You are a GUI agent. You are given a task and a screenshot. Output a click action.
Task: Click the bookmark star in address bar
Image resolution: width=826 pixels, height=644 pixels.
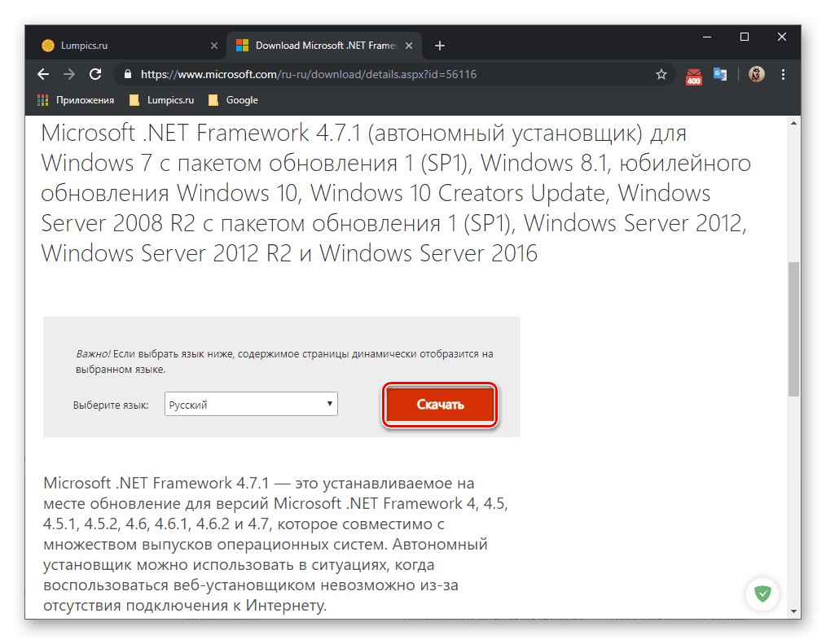tap(661, 74)
